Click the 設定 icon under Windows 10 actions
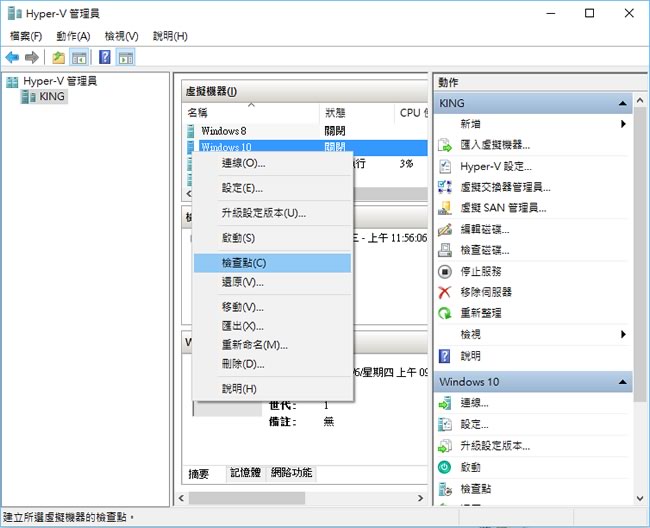The height and width of the screenshot is (528, 650). click(x=445, y=424)
